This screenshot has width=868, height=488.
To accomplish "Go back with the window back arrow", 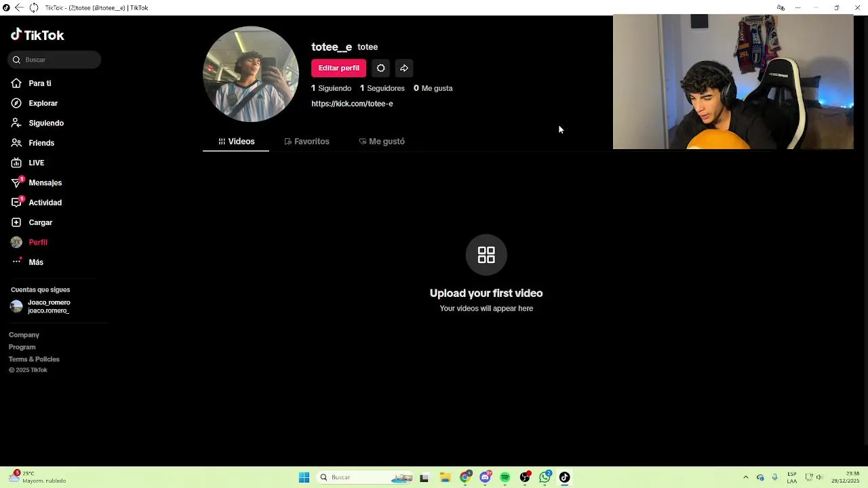I will coord(19,7).
